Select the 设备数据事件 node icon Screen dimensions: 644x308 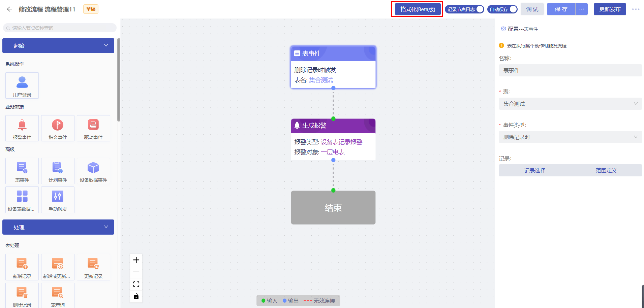[x=93, y=171]
